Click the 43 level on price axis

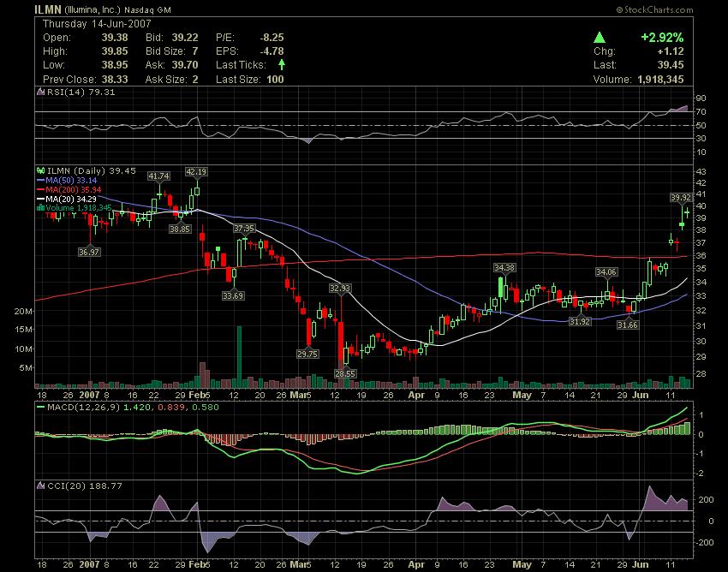pos(701,171)
